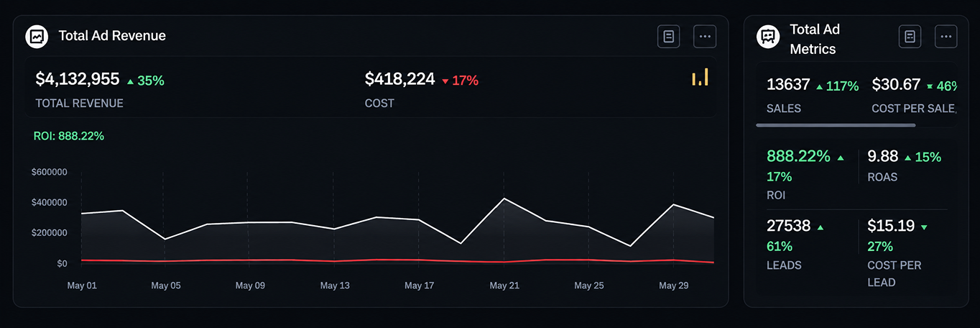Select the $30.67 cost per sale value
Screen dimensions: 980x328
896,85
